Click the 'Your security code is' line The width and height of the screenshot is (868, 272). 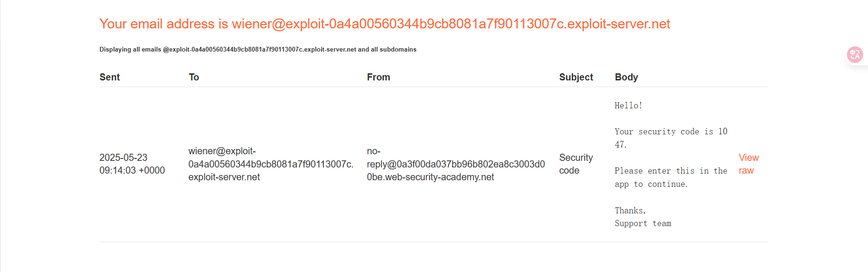tap(671, 132)
